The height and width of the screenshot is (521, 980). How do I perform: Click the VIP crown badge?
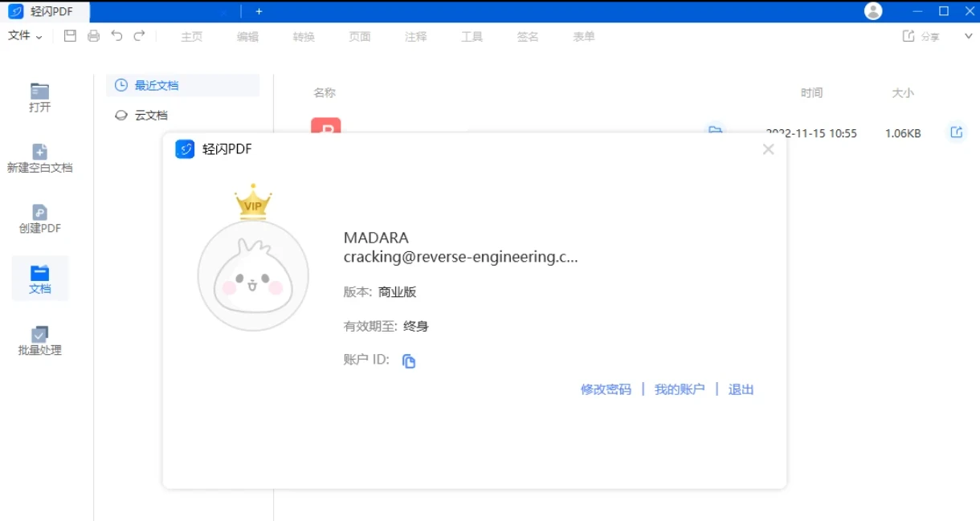pyautogui.click(x=253, y=201)
